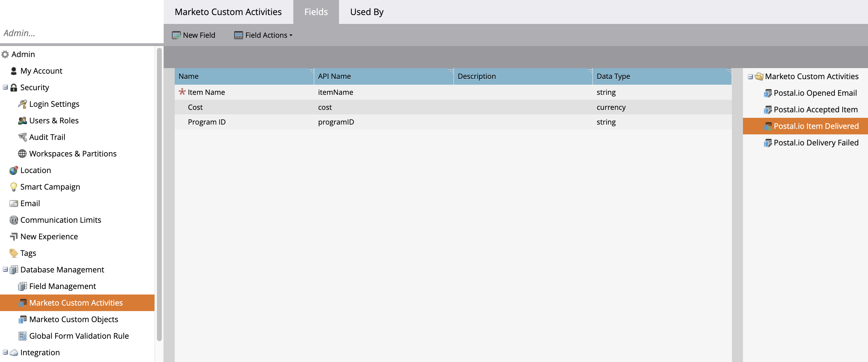This screenshot has width=868, height=362.
Task: Click the Audit Trail camera icon
Action: [x=22, y=137]
